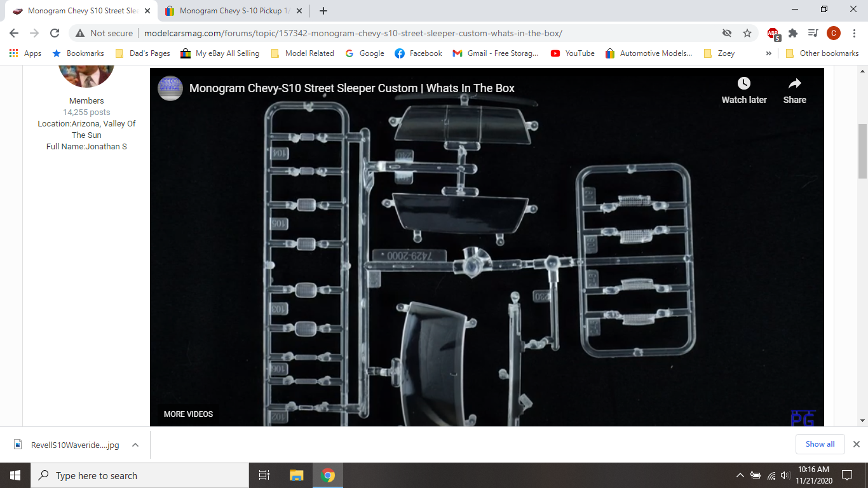Screen dimensions: 868x488
Task: Click the browser forward arrow
Action: point(34,33)
